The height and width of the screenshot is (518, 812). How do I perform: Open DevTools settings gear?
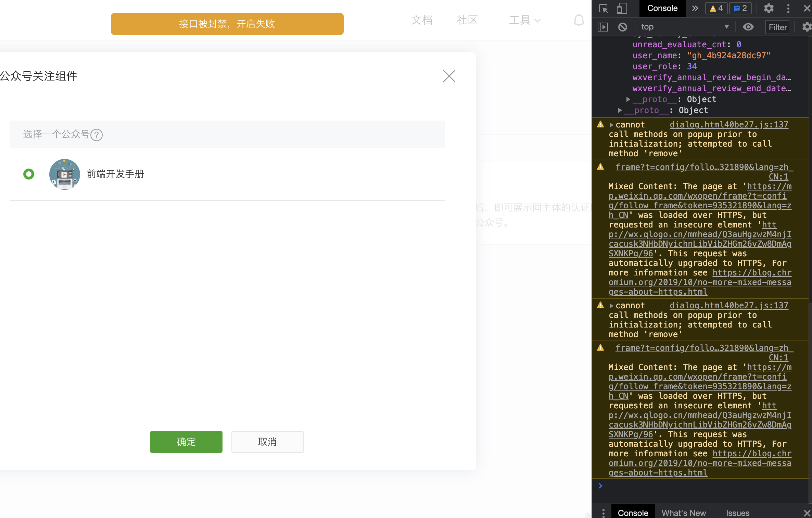click(x=769, y=8)
